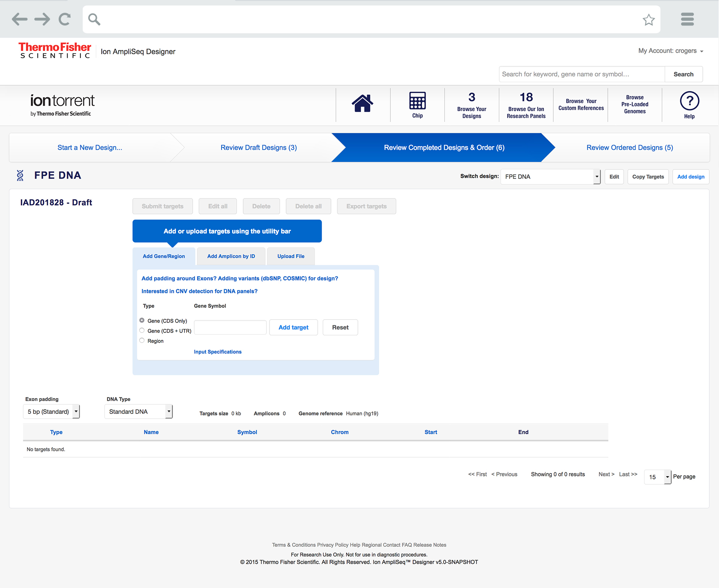The image size is (719, 588).
Task: Click the browser forward arrow
Action: [42, 19]
